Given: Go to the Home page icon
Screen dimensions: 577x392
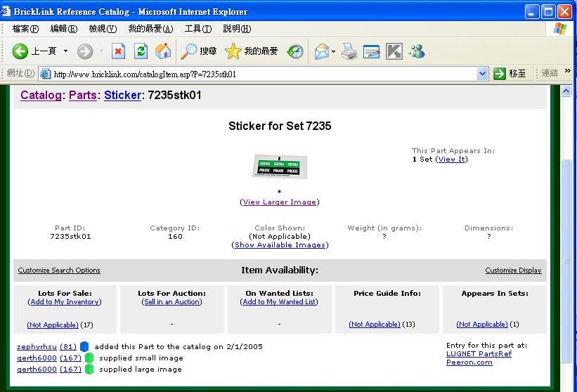Looking at the screenshot, I should click(x=162, y=51).
